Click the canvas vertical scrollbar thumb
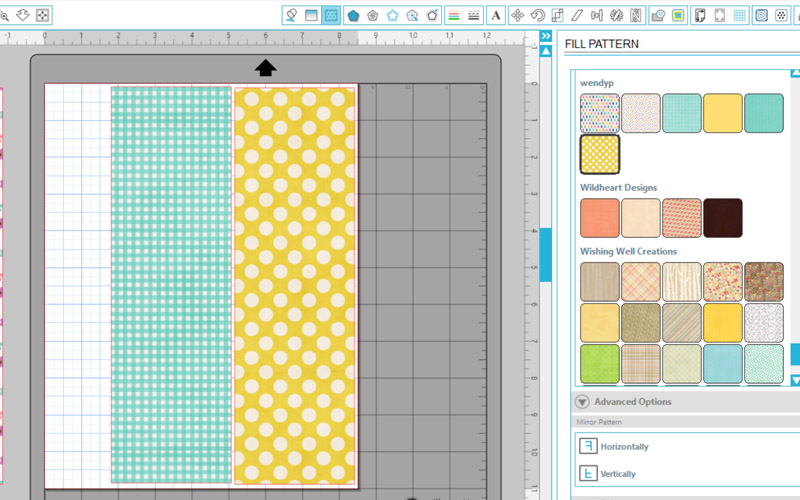The height and width of the screenshot is (500, 800). click(x=546, y=255)
